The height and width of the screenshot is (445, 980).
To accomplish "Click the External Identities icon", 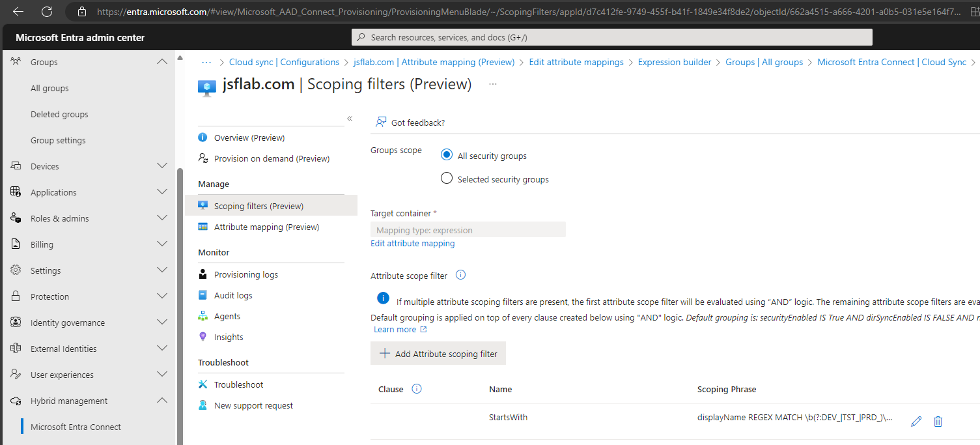I will (x=16, y=349).
